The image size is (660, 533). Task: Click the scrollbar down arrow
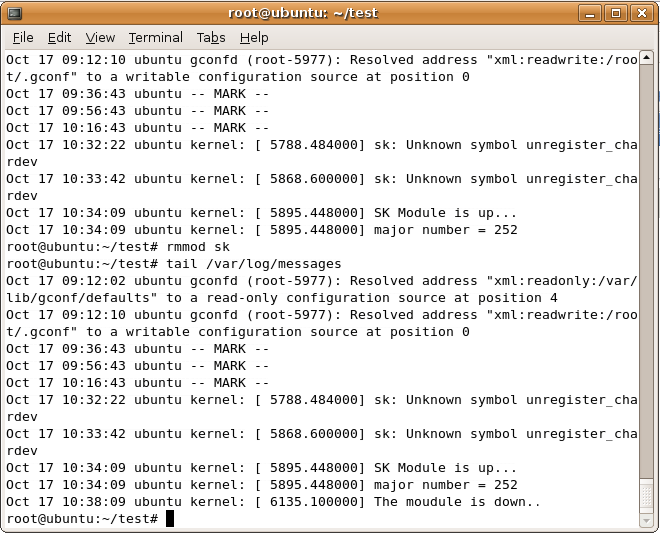coord(646,520)
